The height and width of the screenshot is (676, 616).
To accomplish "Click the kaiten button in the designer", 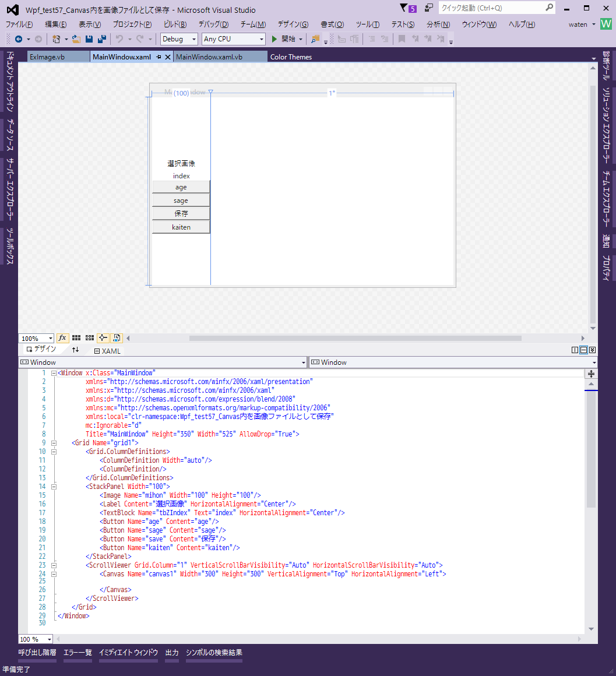I will 181,227.
